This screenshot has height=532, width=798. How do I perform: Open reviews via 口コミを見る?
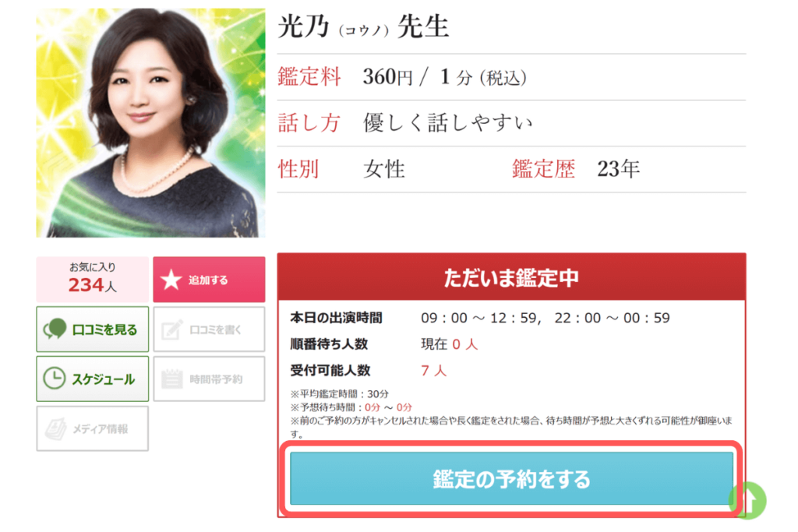(93, 329)
